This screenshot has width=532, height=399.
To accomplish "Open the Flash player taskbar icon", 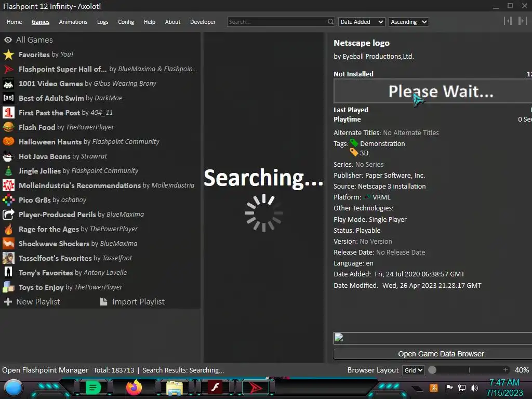I will pyautogui.click(x=215, y=387).
